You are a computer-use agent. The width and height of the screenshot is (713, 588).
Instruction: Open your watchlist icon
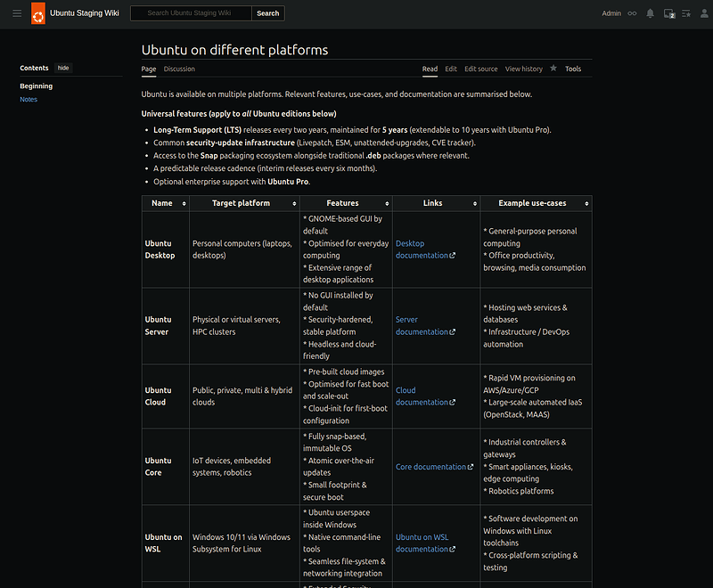[685, 13]
